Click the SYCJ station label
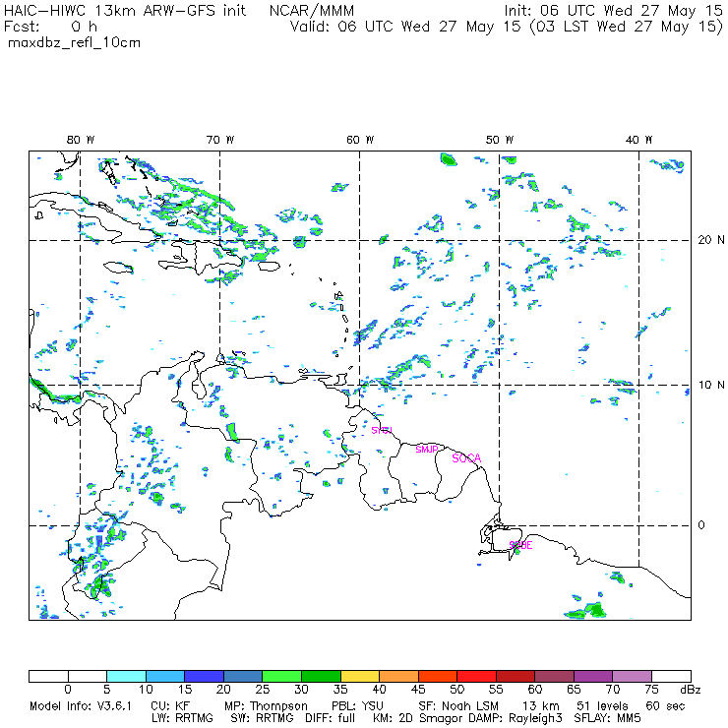This screenshot has height=728, width=728. tap(382, 430)
